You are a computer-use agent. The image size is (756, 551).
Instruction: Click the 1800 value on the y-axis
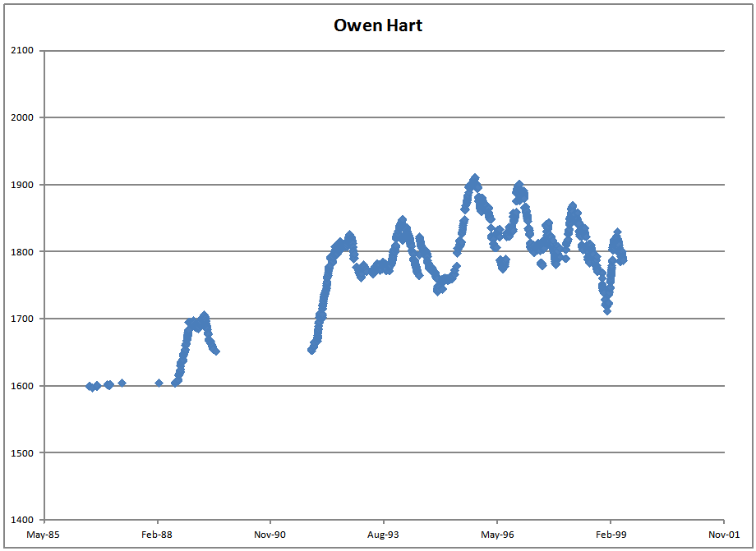(x=22, y=252)
